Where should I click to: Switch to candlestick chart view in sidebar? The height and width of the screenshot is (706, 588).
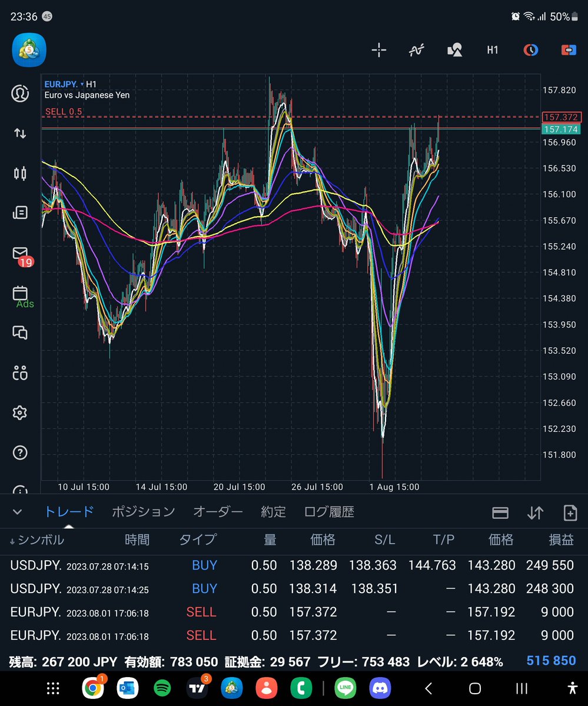click(20, 174)
